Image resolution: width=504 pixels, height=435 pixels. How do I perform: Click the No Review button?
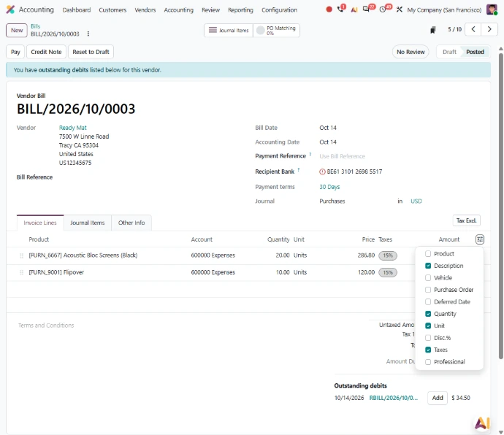[411, 52]
